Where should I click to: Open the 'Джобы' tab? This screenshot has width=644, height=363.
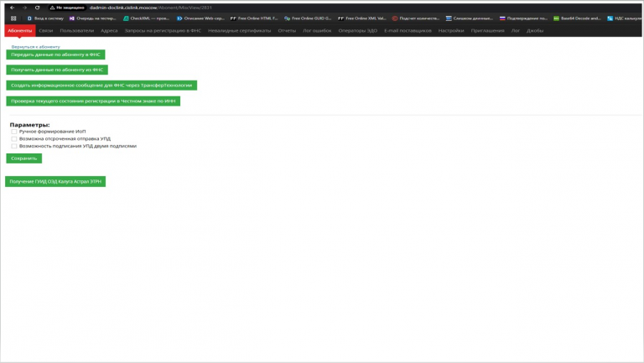coord(535,30)
